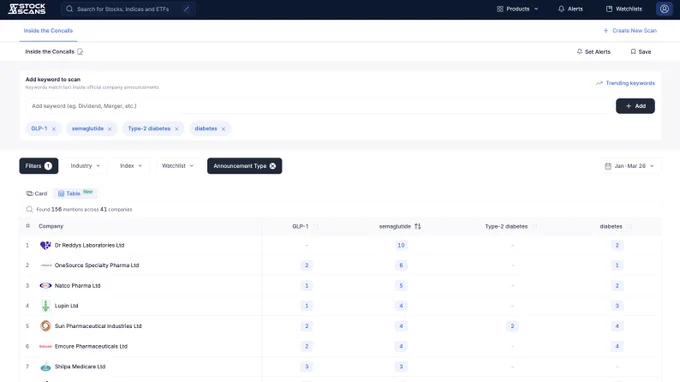Clear the Announcement Type filter
Viewport: 680px width, 382px height.
(272, 166)
